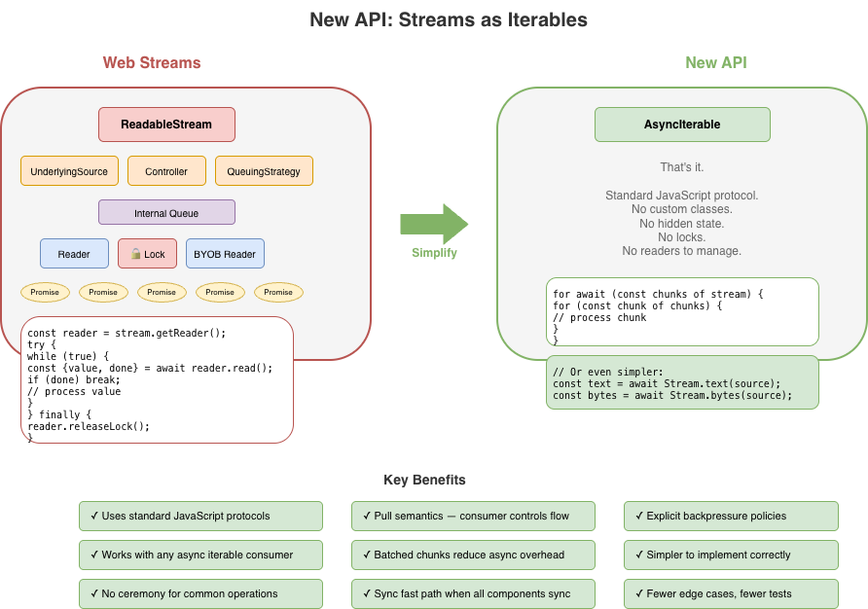This screenshot has height=609, width=868.
Task: Click the Controller block
Action: pyautogui.click(x=166, y=171)
